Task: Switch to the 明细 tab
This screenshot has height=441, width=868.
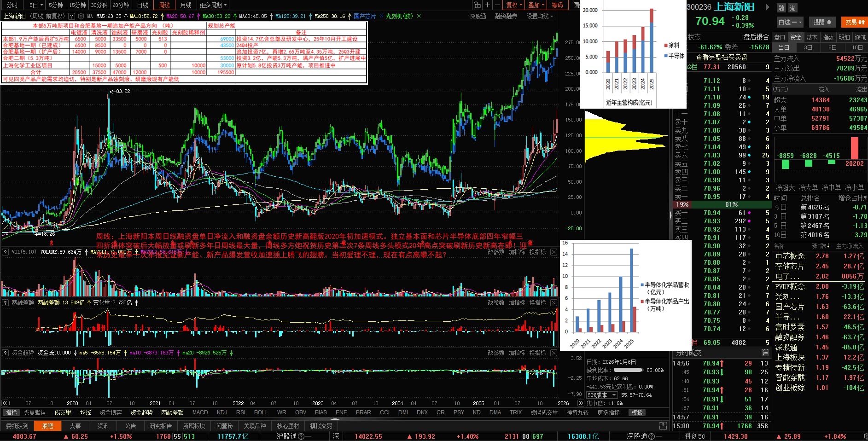Action: point(844,37)
